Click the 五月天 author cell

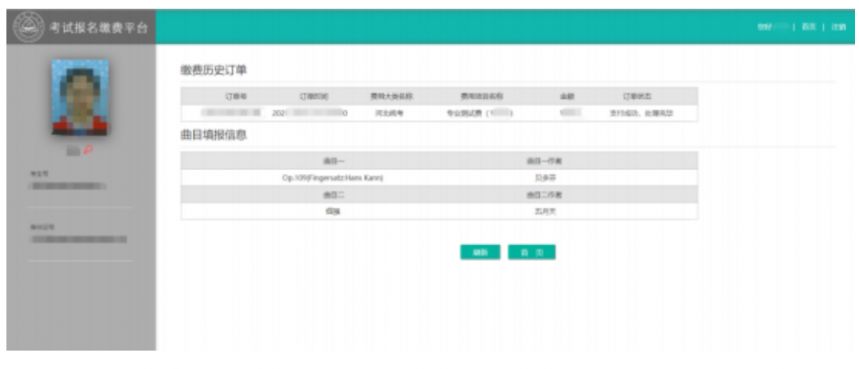(545, 211)
